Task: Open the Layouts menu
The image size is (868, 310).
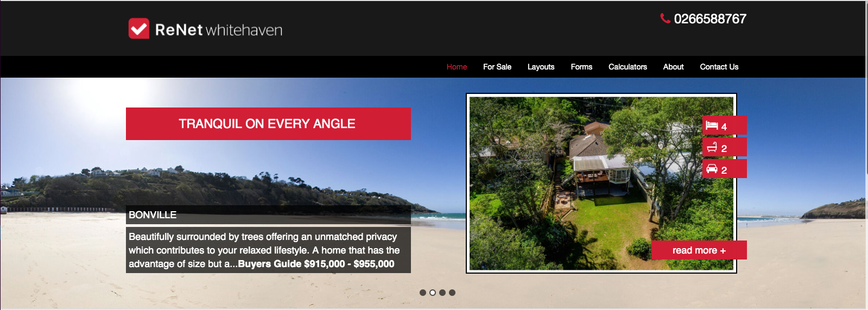Action: [541, 67]
